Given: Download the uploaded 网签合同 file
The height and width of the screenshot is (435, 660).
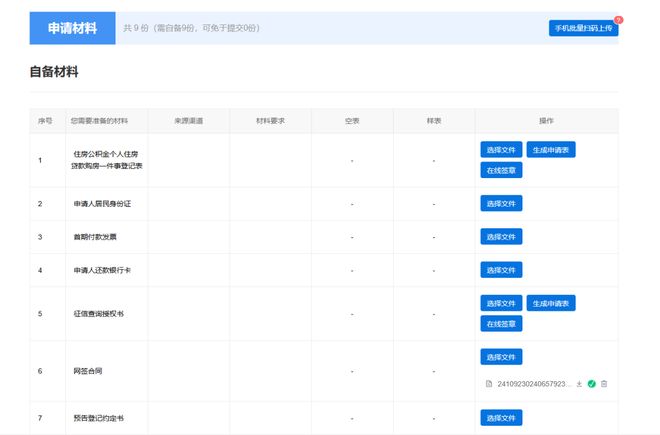Looking at the screenshot, I should pyautogui.click(x=579, y=383).
